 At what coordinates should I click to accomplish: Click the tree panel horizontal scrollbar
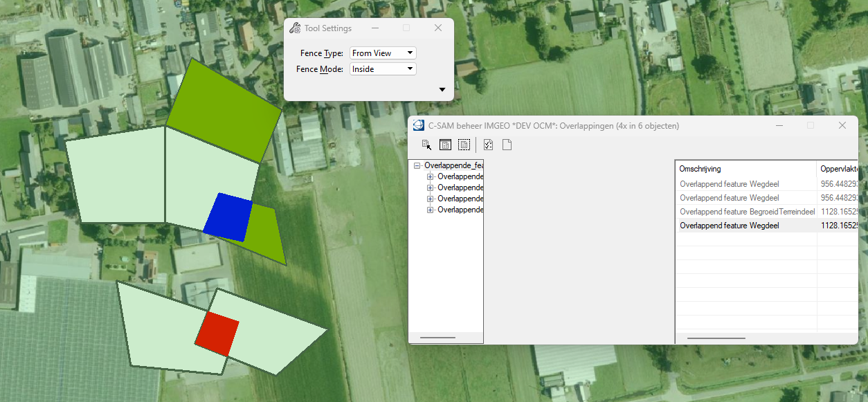pos(437,338)
